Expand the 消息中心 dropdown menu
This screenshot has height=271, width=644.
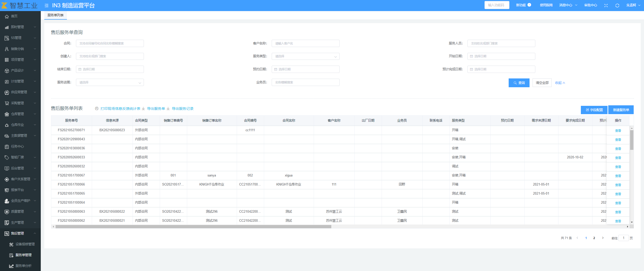568,5
